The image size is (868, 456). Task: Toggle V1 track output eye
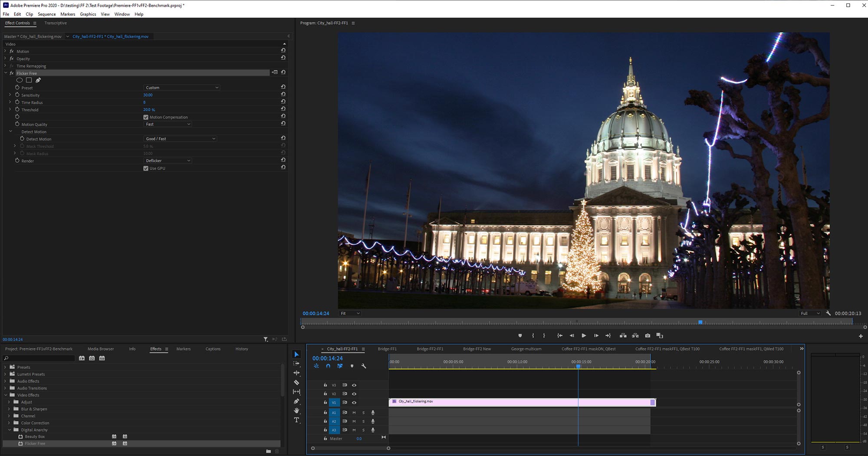[354, 403]
